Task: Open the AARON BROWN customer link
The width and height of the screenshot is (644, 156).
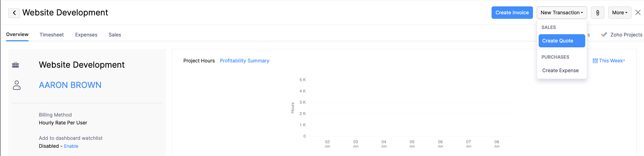Action: pos(70,85)
